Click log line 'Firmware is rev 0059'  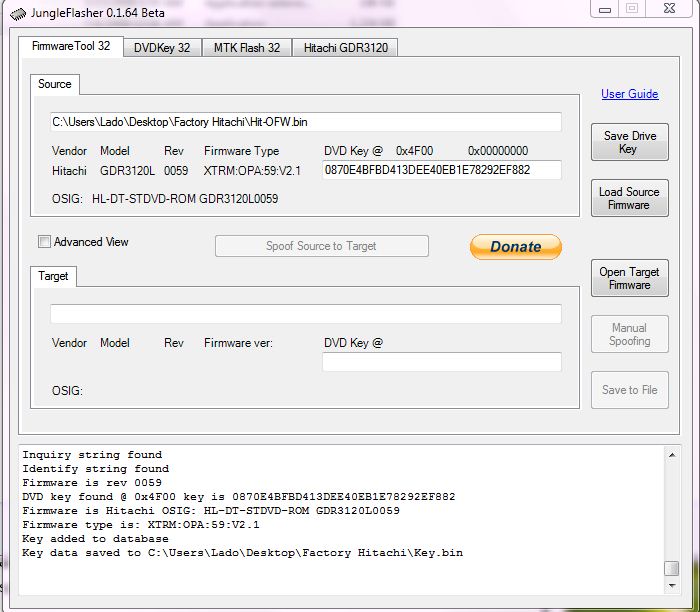point(92,483)
